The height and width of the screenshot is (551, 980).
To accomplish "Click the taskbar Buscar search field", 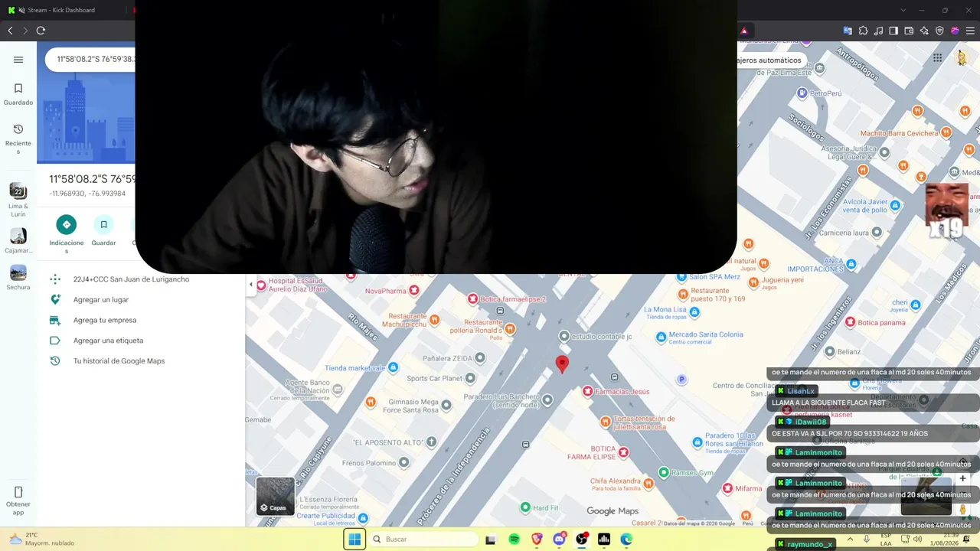I will (x=423, y=540).
